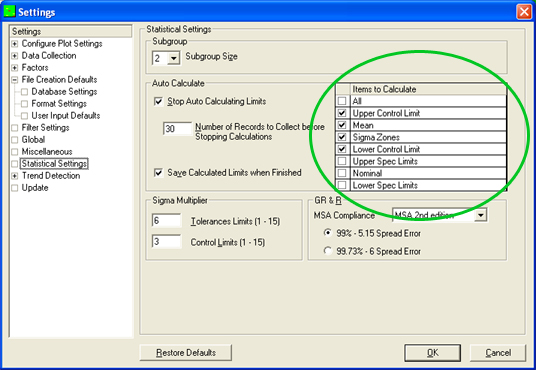The image size is (536, 370).
Task: Check the All items checkbox
Action: [342, 101]
